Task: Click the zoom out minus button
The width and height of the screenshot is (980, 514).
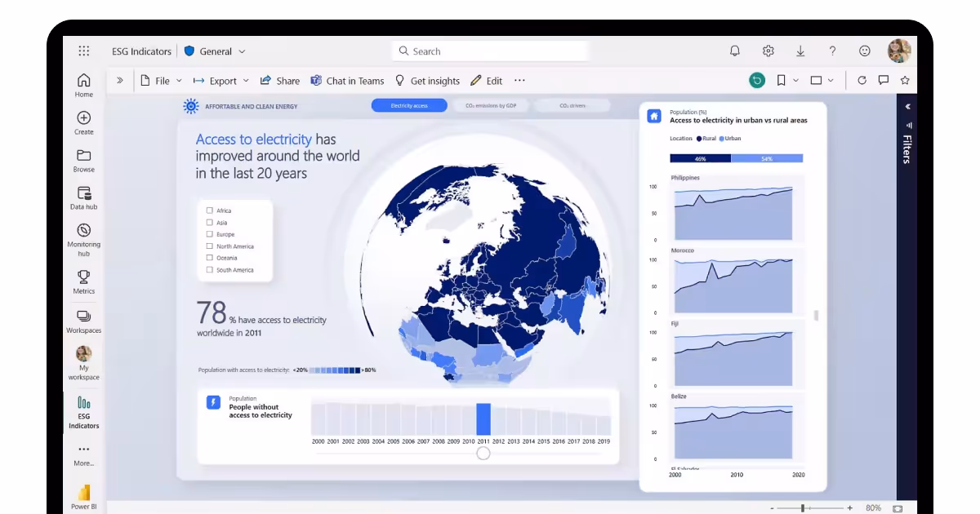Action: 771,508
